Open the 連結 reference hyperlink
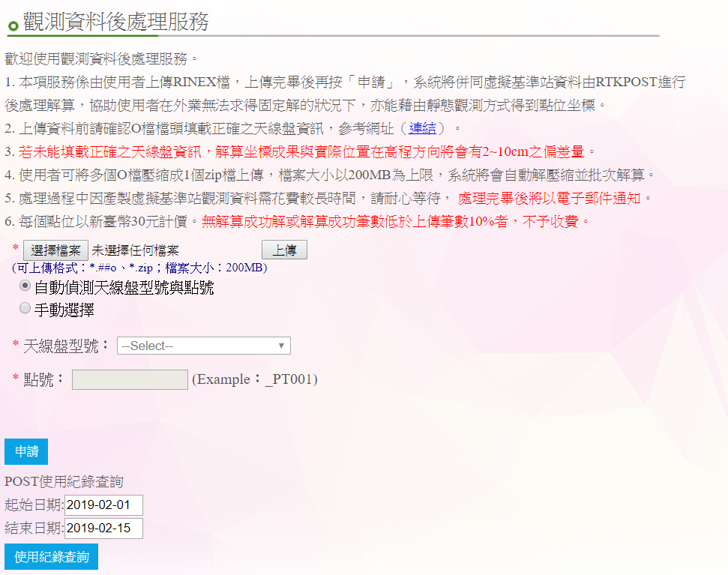 pos(422,128)
